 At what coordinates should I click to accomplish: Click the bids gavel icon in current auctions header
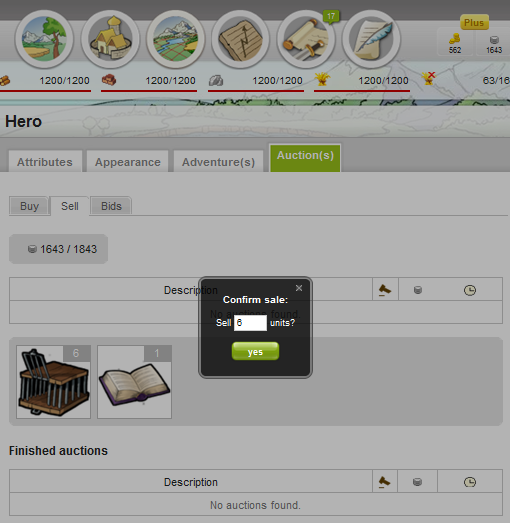click(385, 290)
